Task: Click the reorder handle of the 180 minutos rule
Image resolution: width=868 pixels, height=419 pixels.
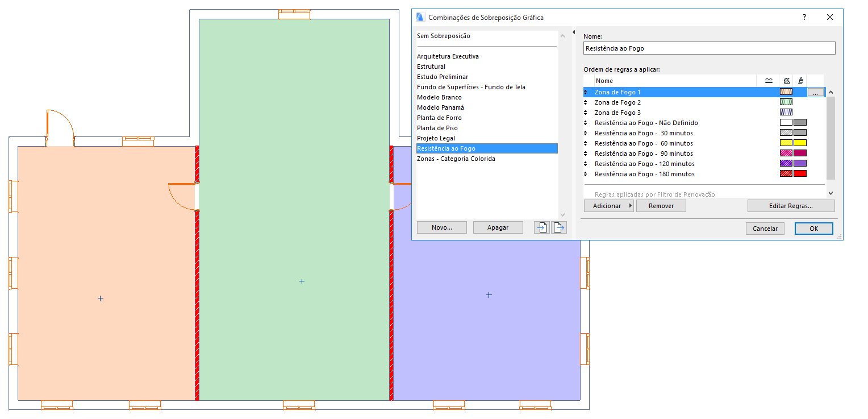Action: [586, 174]
